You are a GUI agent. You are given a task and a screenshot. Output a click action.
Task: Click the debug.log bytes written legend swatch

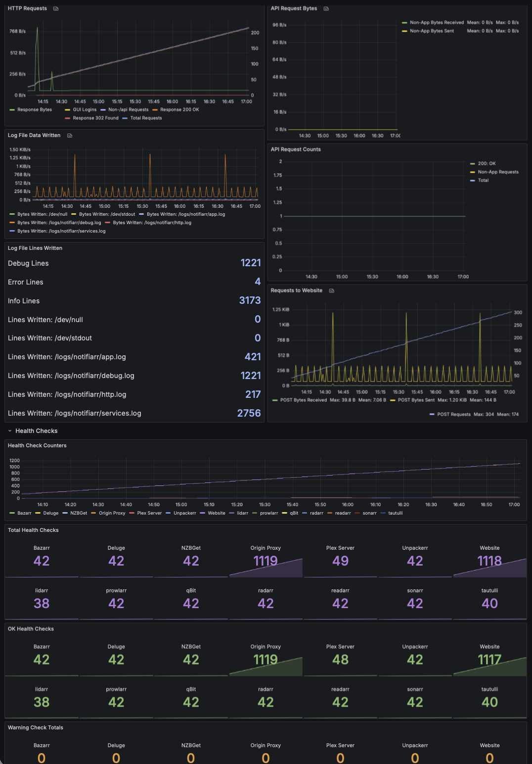pyautogui.click(x=12, y=223)
